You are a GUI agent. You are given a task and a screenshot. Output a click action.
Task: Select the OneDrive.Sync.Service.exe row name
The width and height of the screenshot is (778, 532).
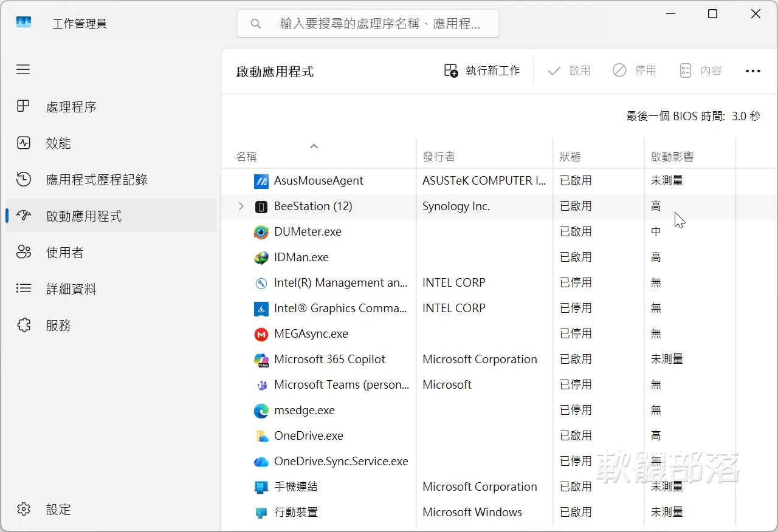(x=341, y=462)
